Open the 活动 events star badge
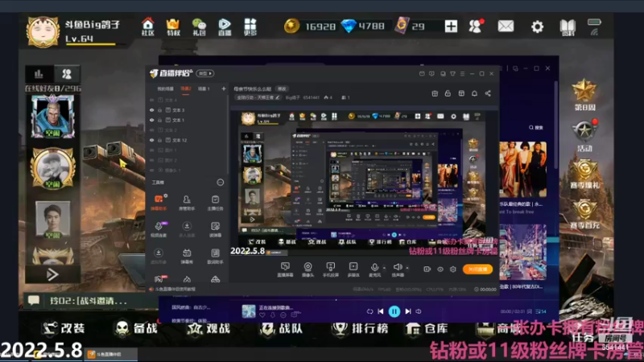The width and height of the screenshot is (644, 362). [x=584, y=137]
